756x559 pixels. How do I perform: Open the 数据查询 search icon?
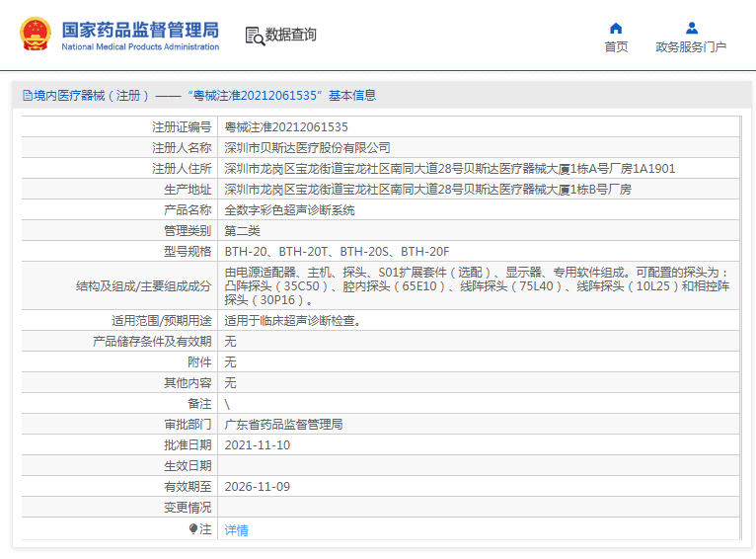tap(255, 37)
